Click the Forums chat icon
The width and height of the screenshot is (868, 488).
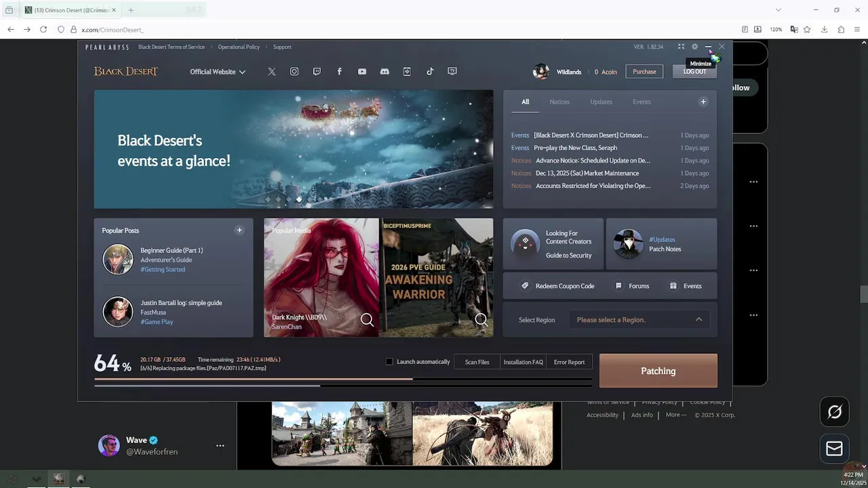click(x=618, y=286)
